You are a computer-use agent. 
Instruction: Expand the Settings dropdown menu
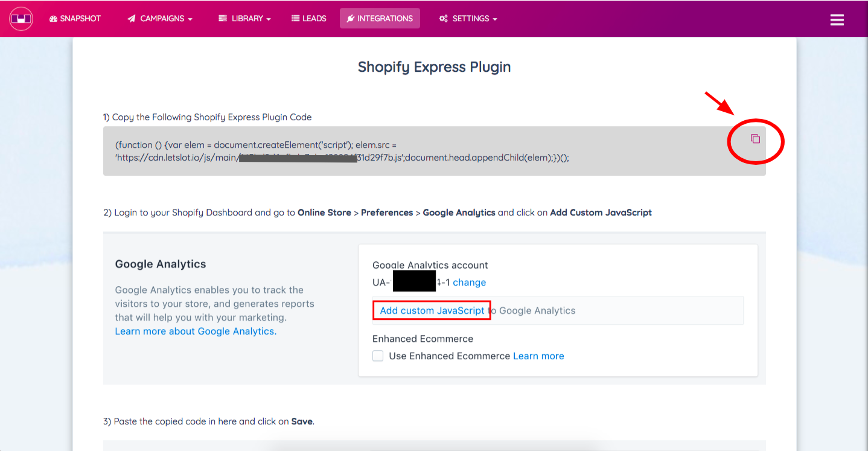(x=468, y=19)
